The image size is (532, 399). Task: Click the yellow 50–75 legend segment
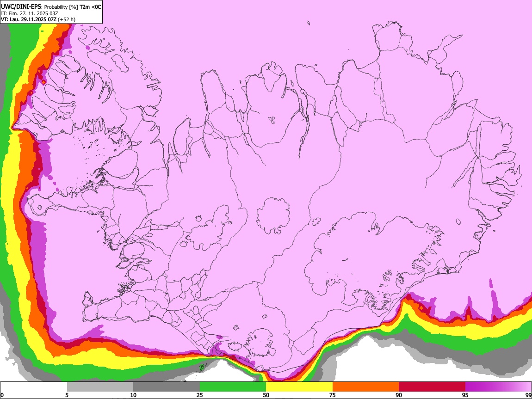(x=299, y=387)
